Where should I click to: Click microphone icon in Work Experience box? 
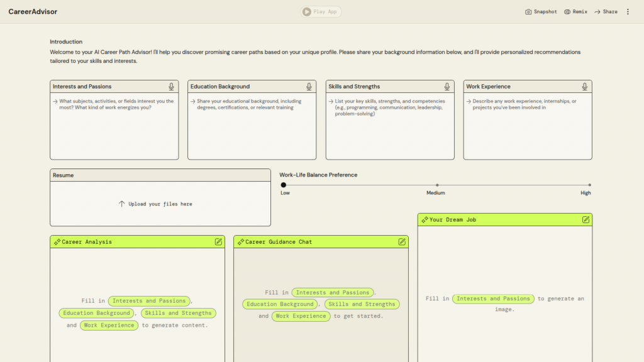click(585, 87)
